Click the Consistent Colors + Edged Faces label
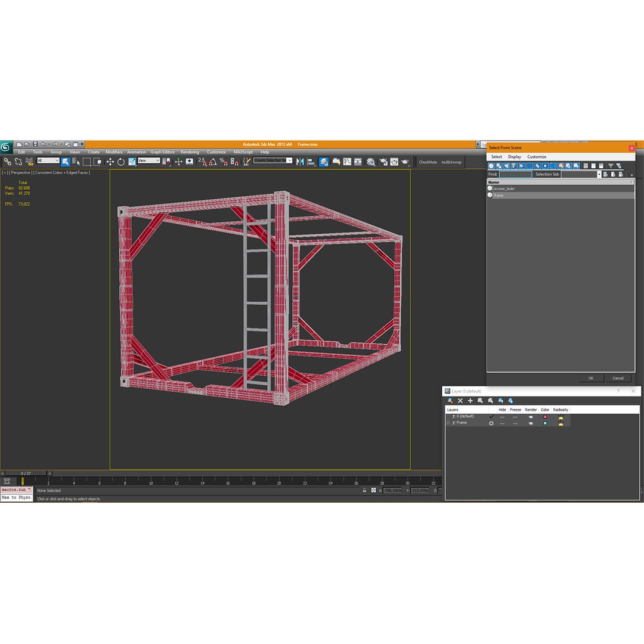The height and width of the screenshot is (644, 644). coord(61,172)
